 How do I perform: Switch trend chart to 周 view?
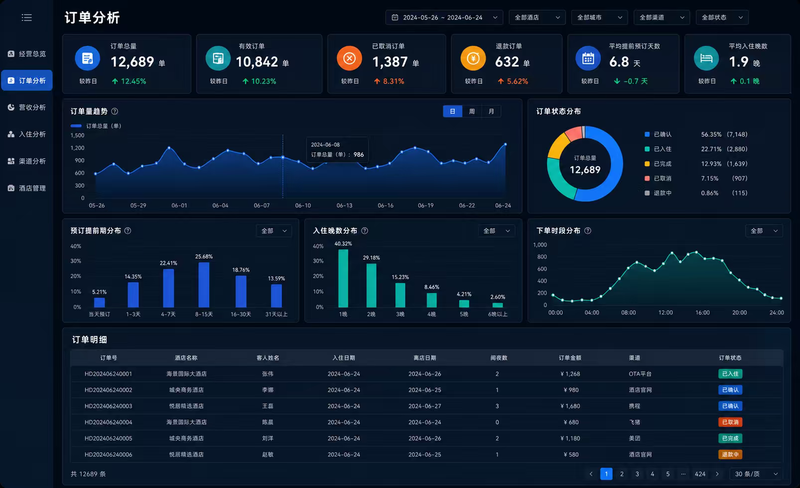coord(472,111)
